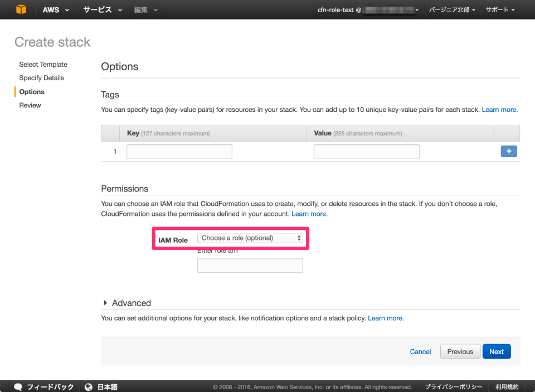535x392 pixels.
Task: Click the Previous button
Action: (460, 351)
